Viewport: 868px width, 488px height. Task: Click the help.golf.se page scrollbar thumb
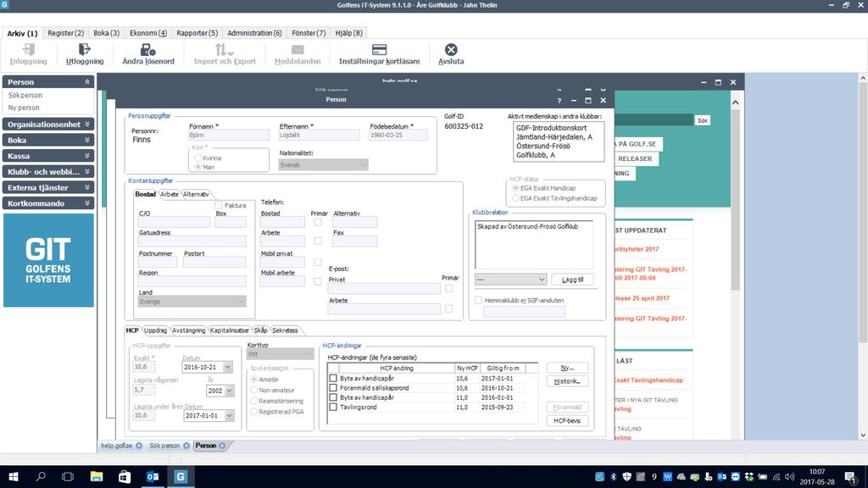pos(735,199)
